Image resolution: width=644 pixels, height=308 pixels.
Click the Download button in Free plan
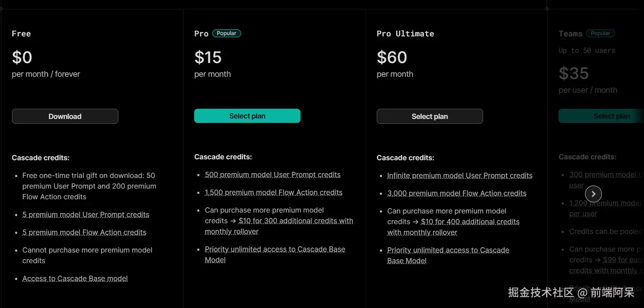(65, 116)
